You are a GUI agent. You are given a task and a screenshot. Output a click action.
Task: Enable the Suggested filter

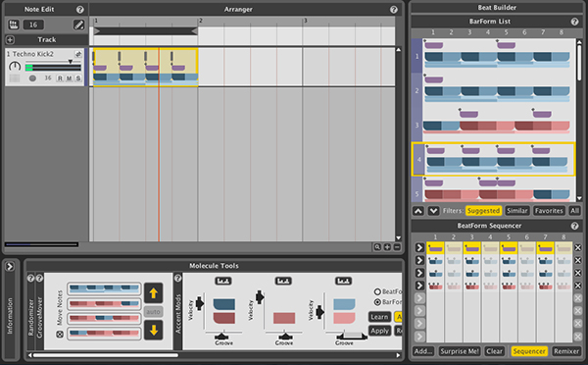pos(483,211)
